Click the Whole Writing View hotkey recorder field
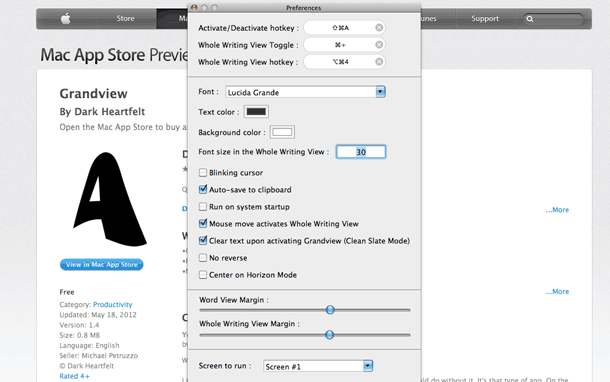 click(344, 62)
